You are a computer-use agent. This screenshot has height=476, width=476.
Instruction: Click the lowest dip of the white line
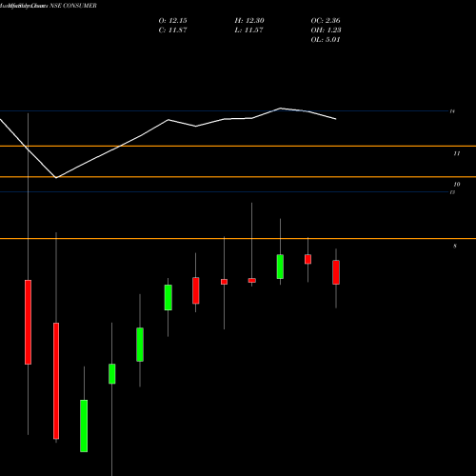point(56,178)
